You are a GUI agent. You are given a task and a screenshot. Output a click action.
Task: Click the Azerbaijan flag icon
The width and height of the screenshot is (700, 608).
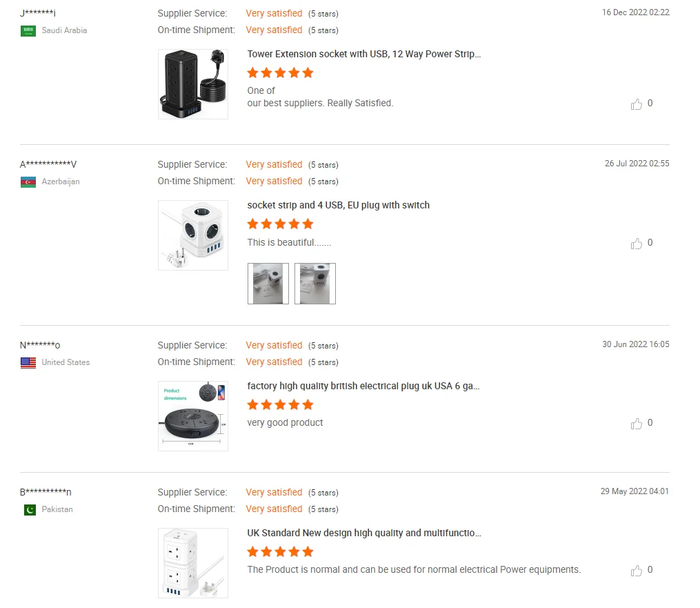coord(28,182)
